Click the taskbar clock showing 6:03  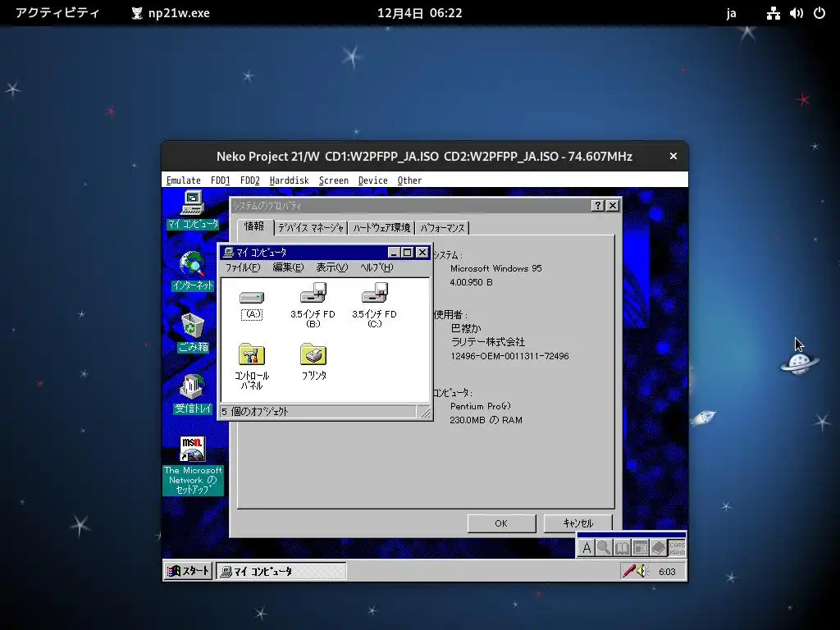(667, 572)
